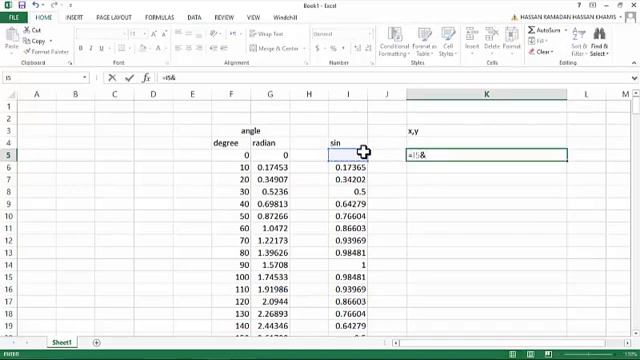Decrease font size with the small A button

(164, 34)
